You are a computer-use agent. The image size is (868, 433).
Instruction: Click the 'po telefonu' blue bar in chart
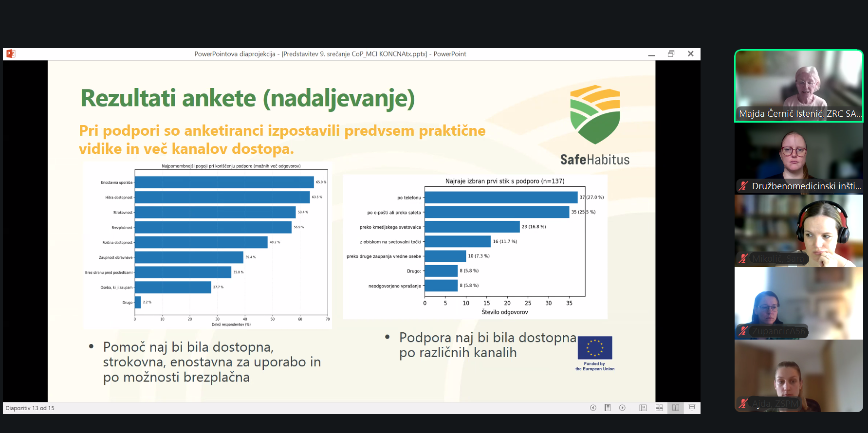click(501, 198)
